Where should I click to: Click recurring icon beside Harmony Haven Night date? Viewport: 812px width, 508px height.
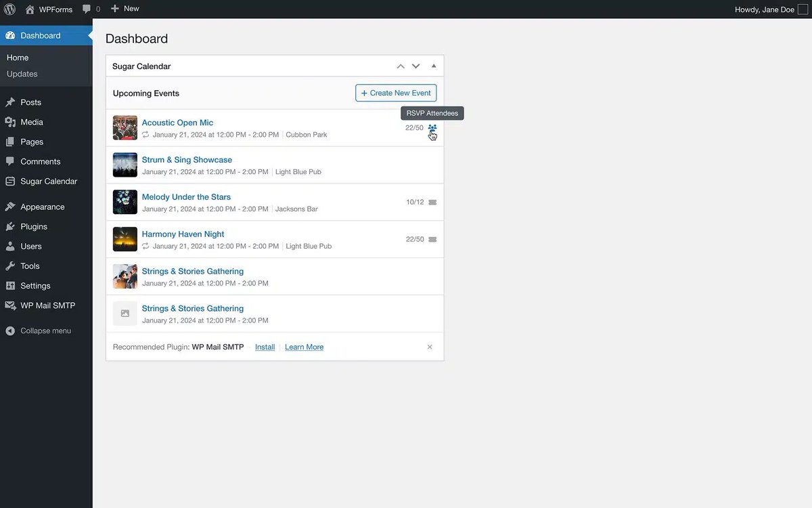tap(145, 247)
